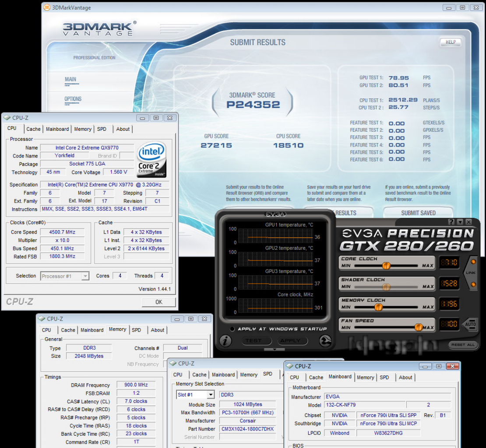Viewport: 486px width, 448px height.
Task: Click the Memory Clock numeric display
Action: click(449, 304)
